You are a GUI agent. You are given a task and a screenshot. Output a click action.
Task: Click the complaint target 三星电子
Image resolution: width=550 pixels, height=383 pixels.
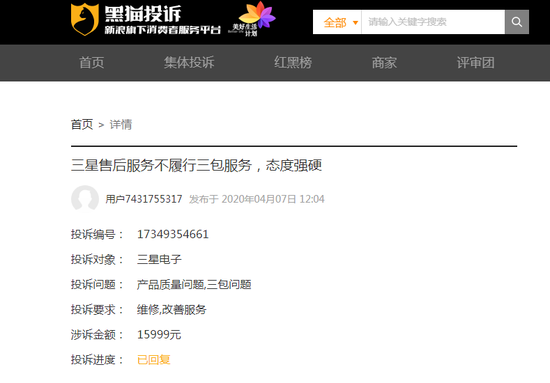coord(159,260)
